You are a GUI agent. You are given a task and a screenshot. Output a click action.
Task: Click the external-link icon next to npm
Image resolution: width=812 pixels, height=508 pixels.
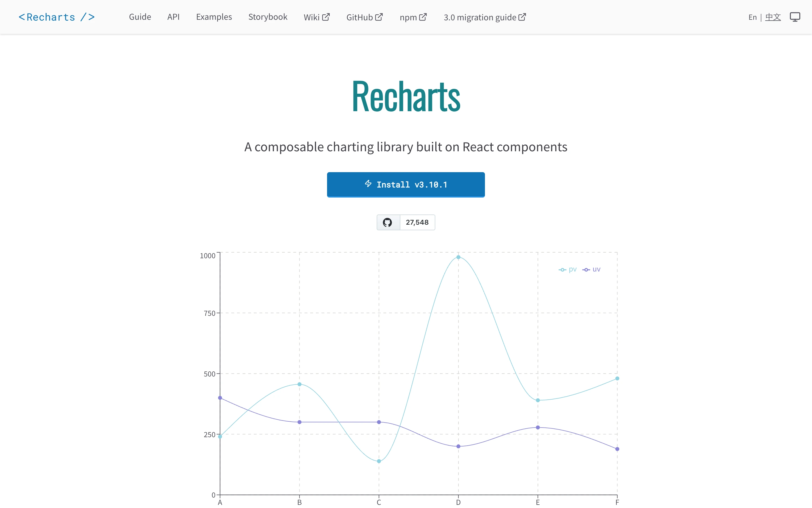pos(423,17)
